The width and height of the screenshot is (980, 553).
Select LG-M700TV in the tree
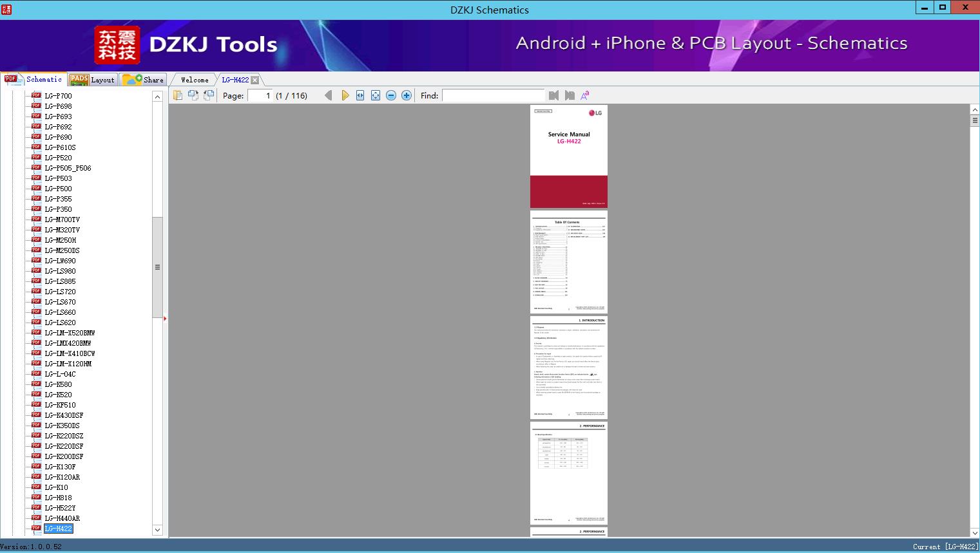point(62,220)
